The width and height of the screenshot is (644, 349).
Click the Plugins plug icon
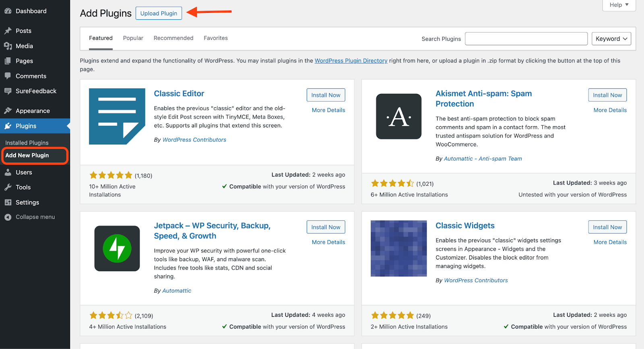pyautogui.click(x=8, y=126)
